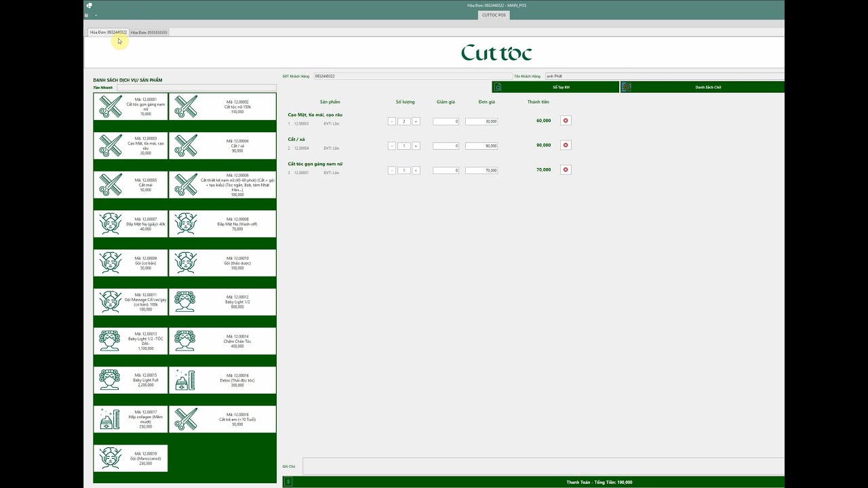Click Giảm giá field of Cắt tóc gọn gàng row
The width and height of the screenshot is (868, 488).
point(446,170)
